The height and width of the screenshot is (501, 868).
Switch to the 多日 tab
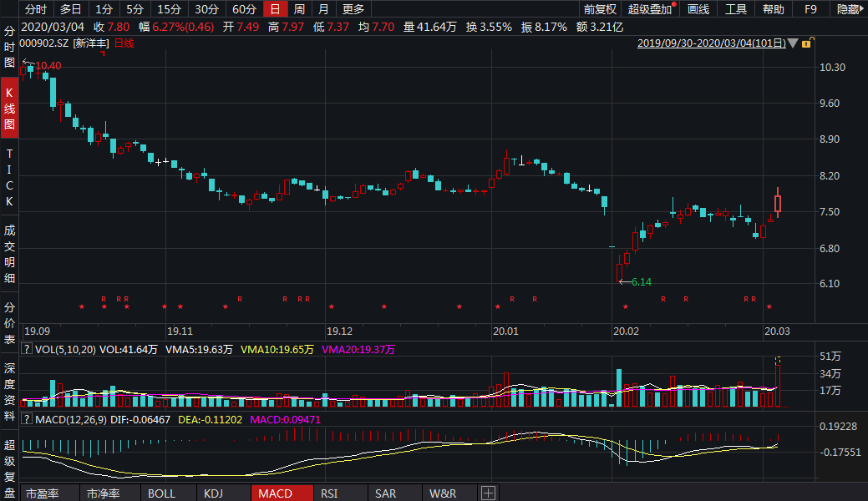[70, 9]
